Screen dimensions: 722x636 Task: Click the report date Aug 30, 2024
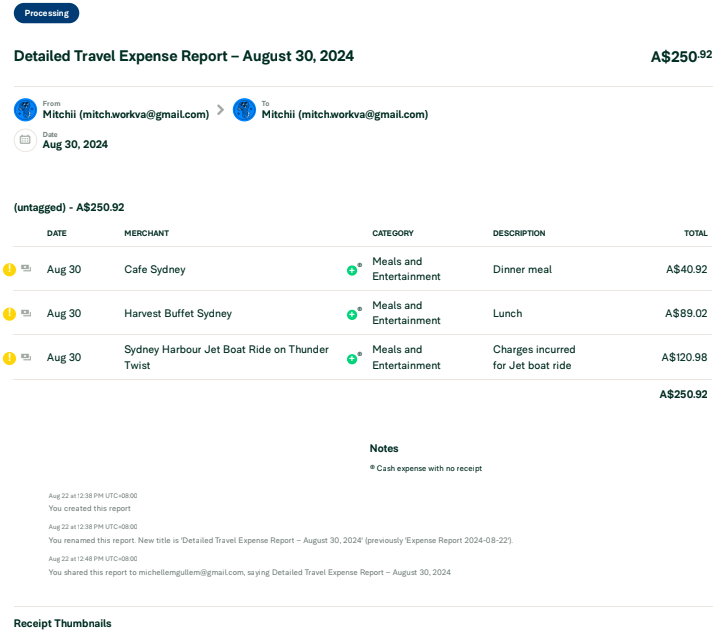click(x=75, y=144)
